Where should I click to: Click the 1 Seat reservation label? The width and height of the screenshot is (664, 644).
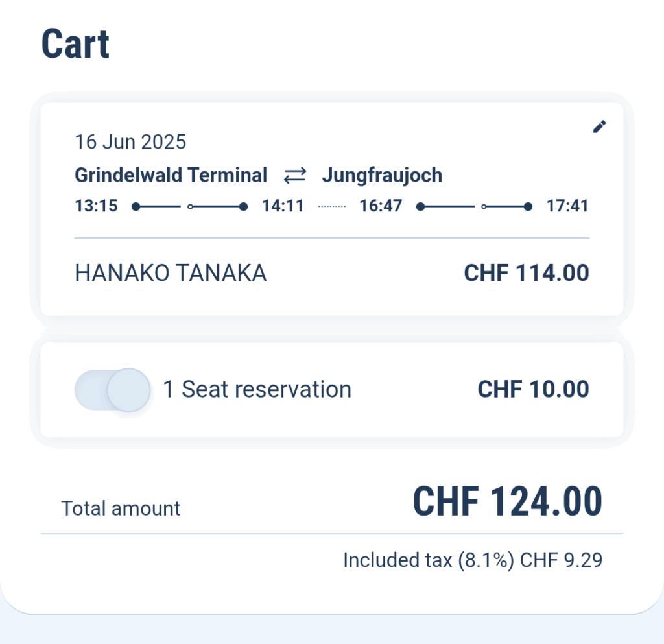tap(257, 389)
